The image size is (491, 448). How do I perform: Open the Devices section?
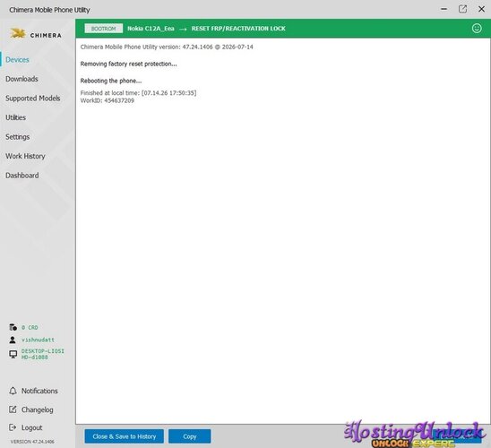pyautogui.click(x=17, y=60)
